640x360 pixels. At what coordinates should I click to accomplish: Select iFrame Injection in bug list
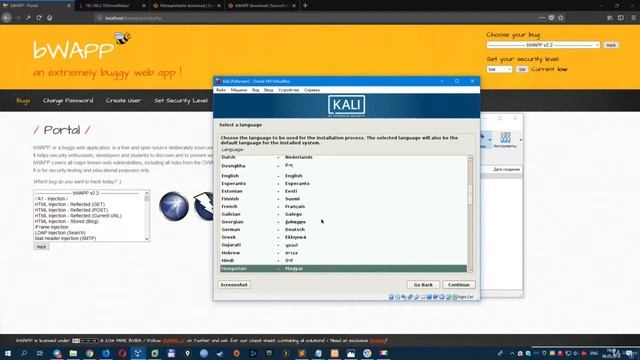tap(52, 227)
